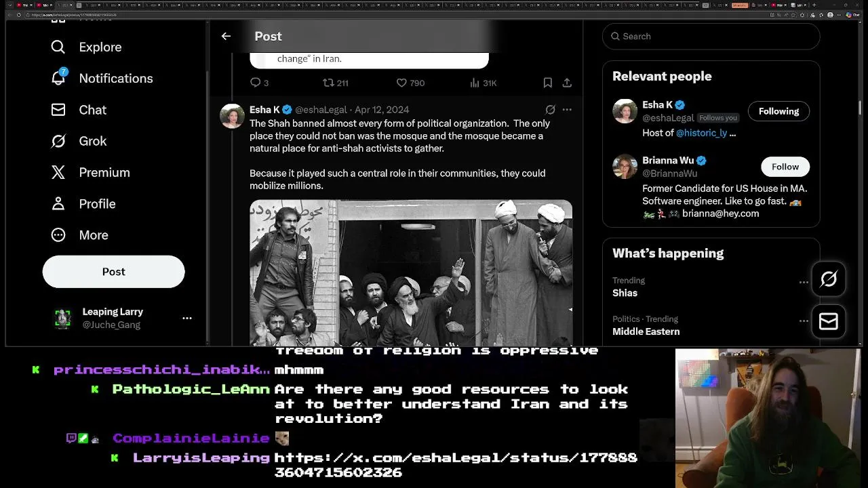
Task: Reply to post with 3 comments
Action: tap(260, 83)
